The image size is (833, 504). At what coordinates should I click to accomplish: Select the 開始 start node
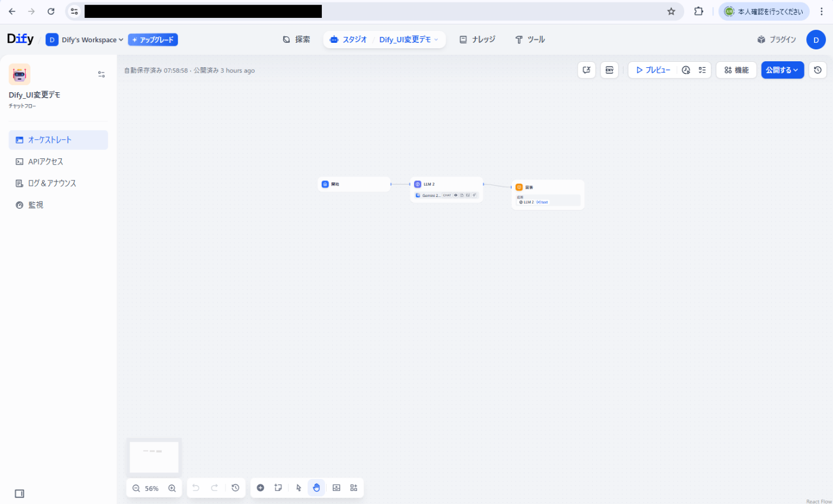click(x=354, y=184)
